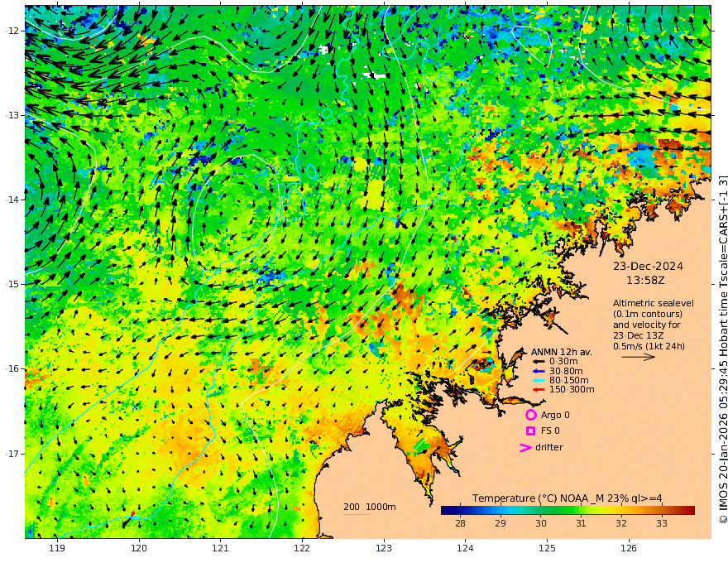Image resolution: width=728 pixels, height=563 pixels.
Task: Click the '(0.1m contours)' text
Action: [x=648, y=314]
